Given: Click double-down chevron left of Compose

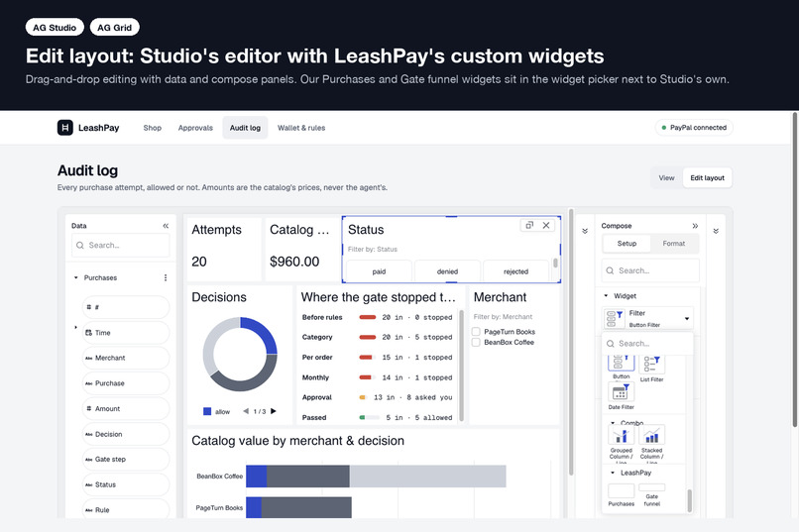Looking at the screenshot, I should [585, 231].
